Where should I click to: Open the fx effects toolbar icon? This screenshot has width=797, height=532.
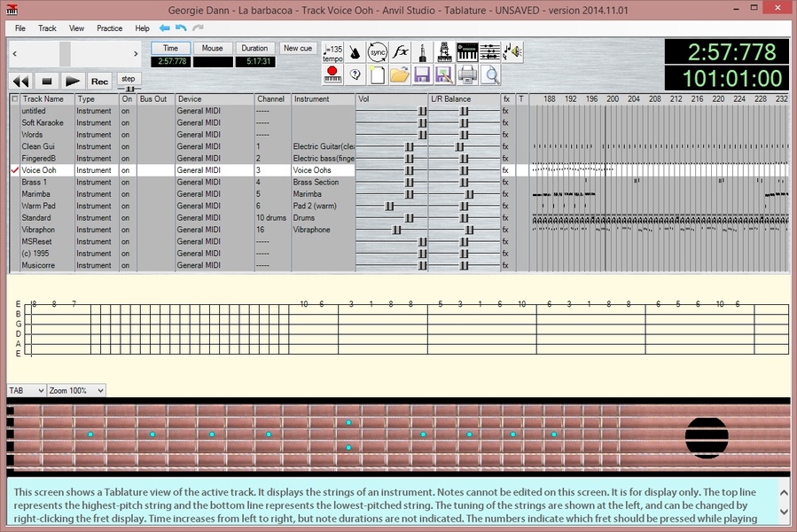coord(401,51)
